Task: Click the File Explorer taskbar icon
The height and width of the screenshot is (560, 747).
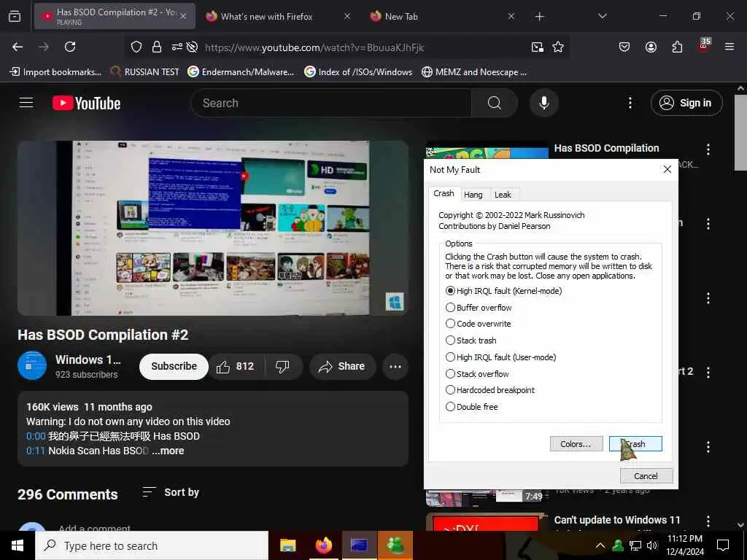Action: (x=287, y=545)
